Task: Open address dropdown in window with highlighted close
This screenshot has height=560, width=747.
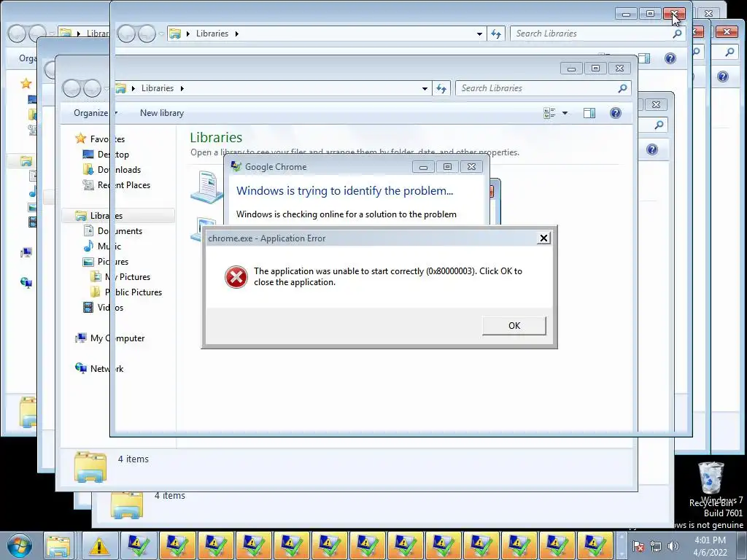Action: 479,34
